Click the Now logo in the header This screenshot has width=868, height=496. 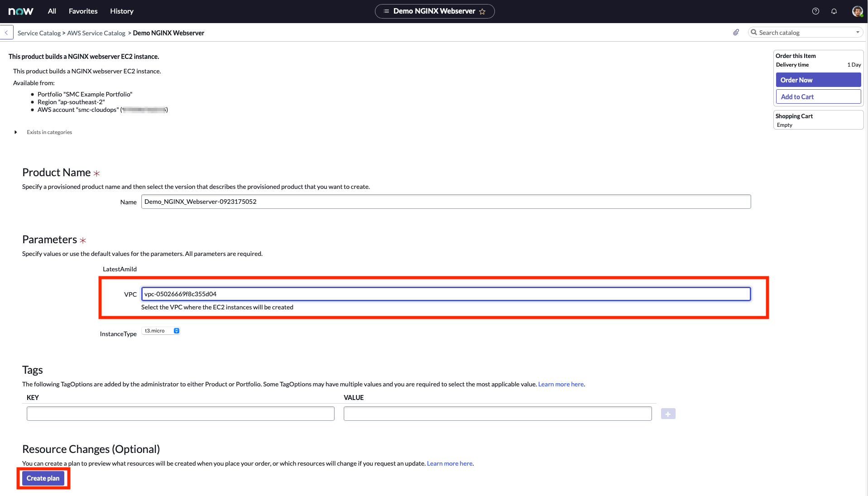[x=20, y=11]
